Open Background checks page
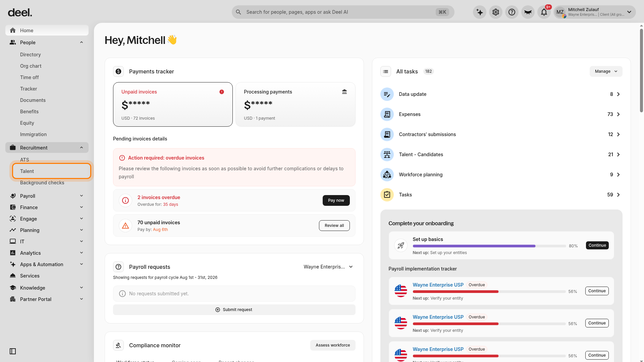Viewport: 644px width, 362px height. [x=42, y=183]
